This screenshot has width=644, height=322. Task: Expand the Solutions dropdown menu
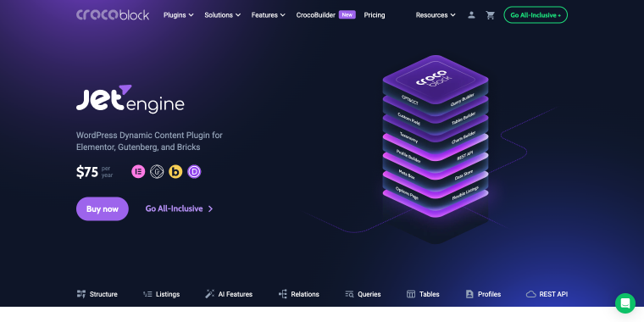pyautogui.click(x=223, y=15)
